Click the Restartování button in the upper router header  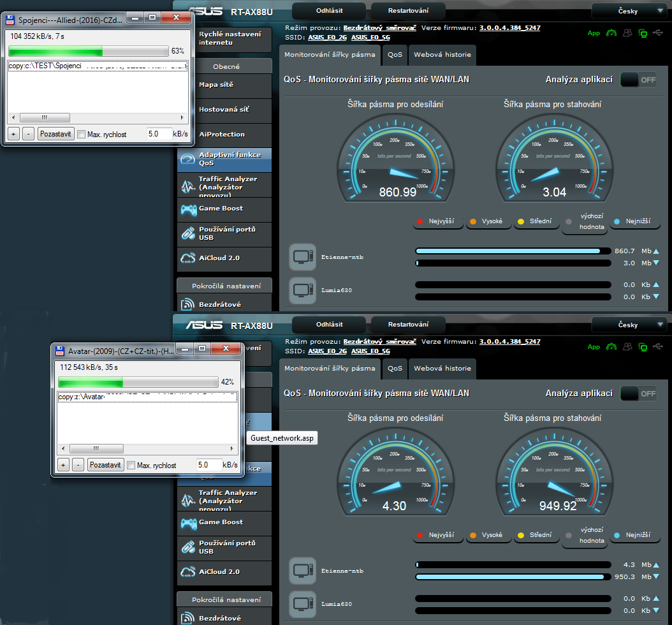(x=408, y=11)
